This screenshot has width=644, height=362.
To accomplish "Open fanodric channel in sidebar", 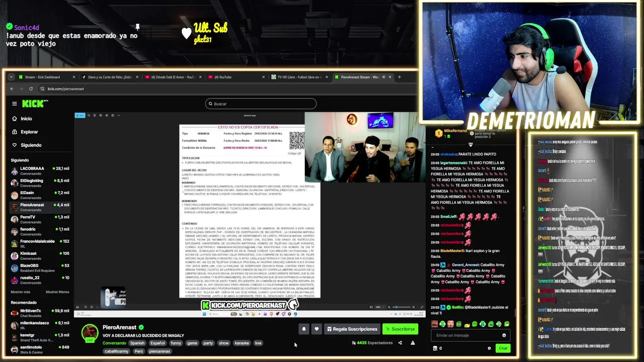I will (40, 231).
